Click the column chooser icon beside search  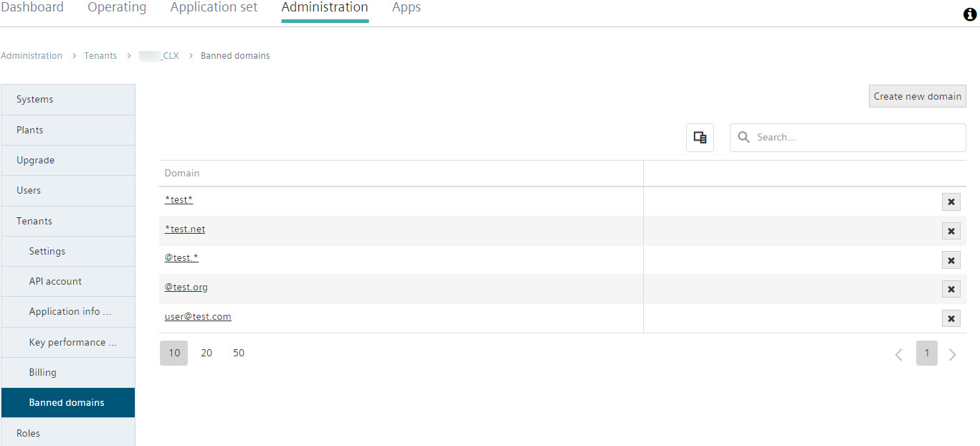[700, 138]
